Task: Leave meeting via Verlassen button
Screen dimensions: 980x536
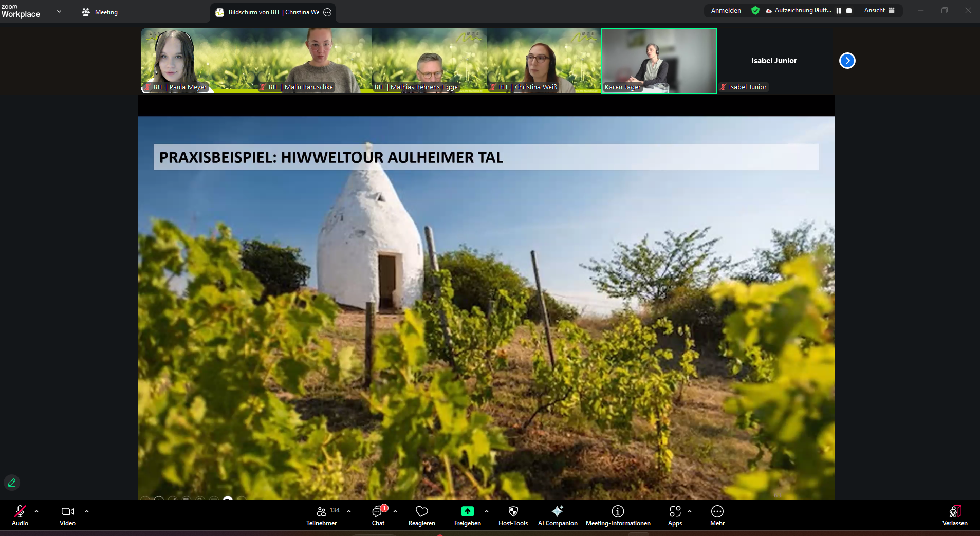Action: coord(955,515)
